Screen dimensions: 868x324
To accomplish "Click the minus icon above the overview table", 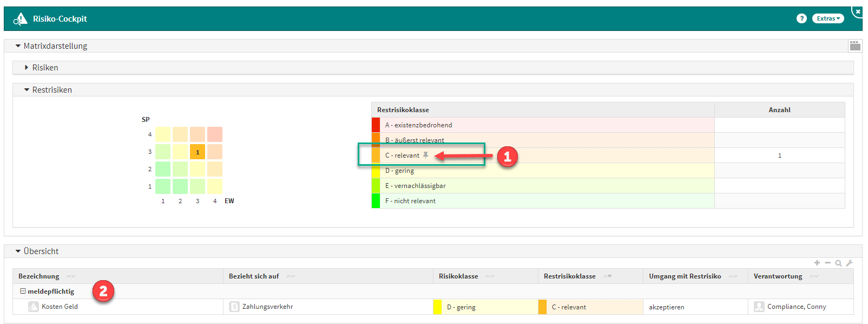I will click(x=827, y=263).
